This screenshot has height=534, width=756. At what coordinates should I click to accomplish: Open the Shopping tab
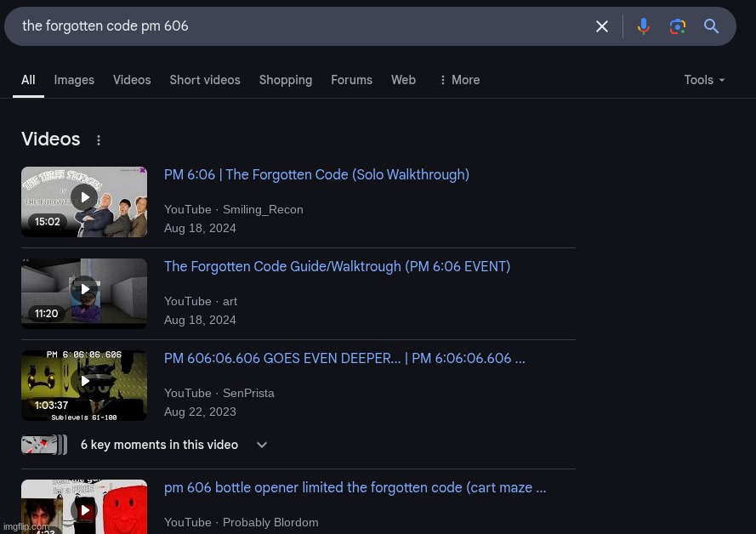coord(286,80)
